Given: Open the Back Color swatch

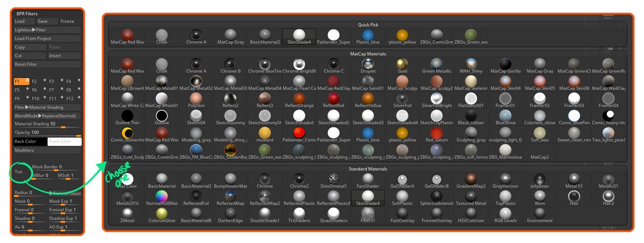Looking at the screenshot, I should coord(30,141).
